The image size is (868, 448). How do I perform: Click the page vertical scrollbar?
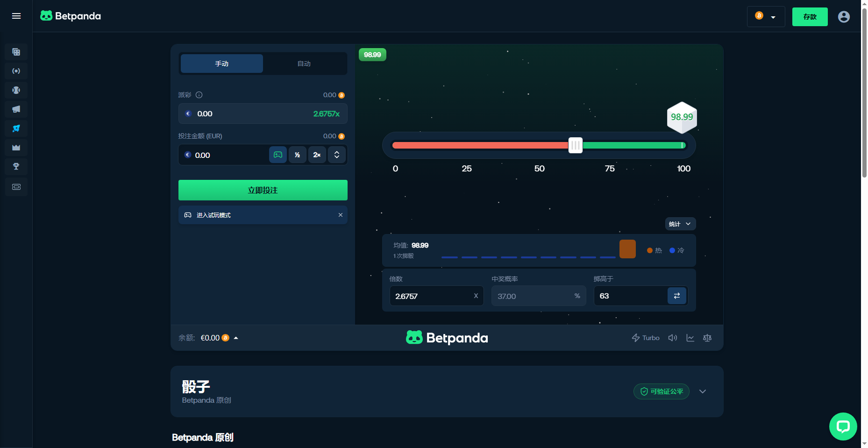point(864,92)
